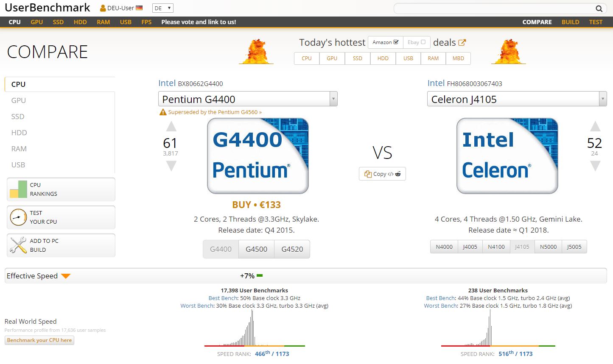Select the G4520 variant button
Image resolution: width=613 pixels, height=364 pixels.
click(292, 249)
